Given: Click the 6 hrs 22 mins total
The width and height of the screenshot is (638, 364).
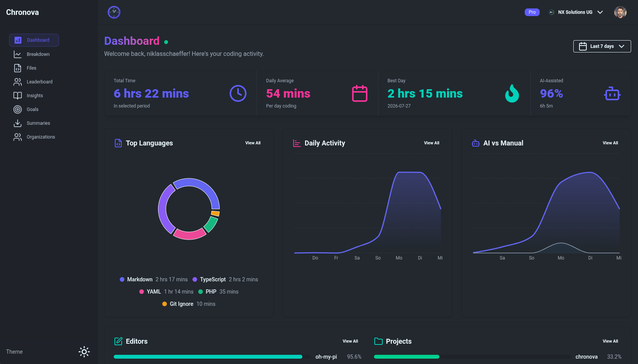Looking at the screenshot, I should coord(151,93).
